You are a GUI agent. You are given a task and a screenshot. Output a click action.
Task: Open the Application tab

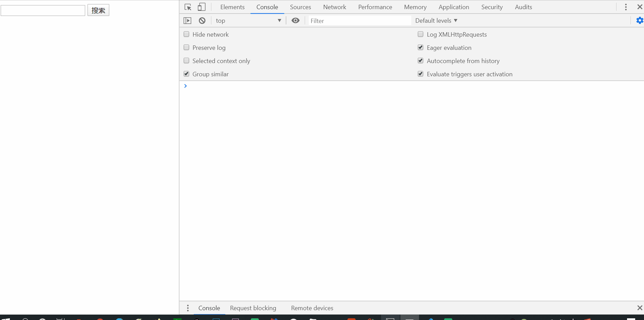click(x=454, y=7)
